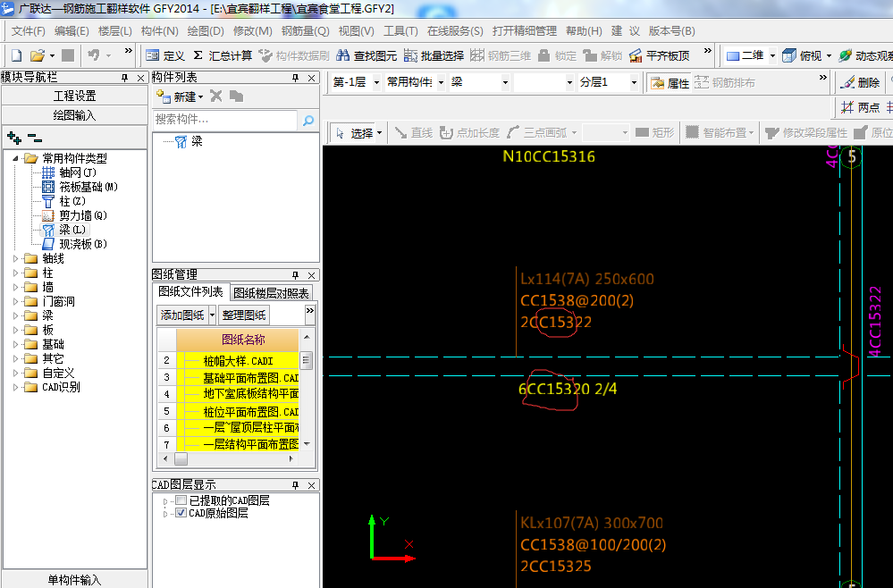
Task: Open the 定义 (Define) tool
Action: [165, 55]
